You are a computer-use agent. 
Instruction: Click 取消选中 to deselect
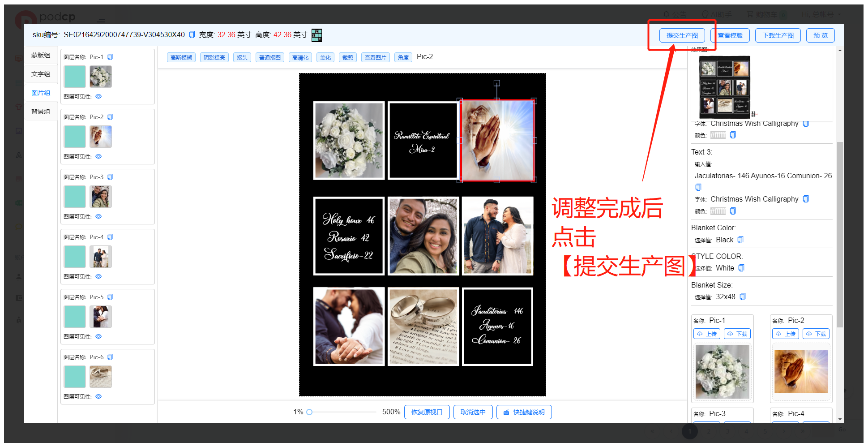click(473, 412)
